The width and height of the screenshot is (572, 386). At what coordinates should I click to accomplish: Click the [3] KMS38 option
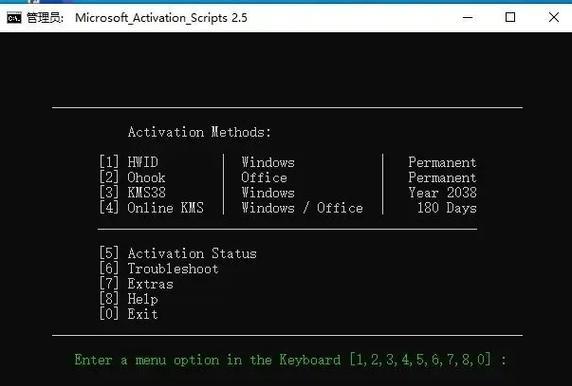[132, 193]
